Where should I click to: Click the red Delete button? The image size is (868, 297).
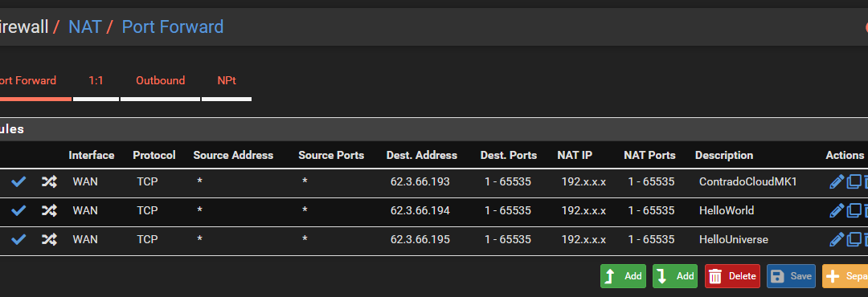coord(732,276)
